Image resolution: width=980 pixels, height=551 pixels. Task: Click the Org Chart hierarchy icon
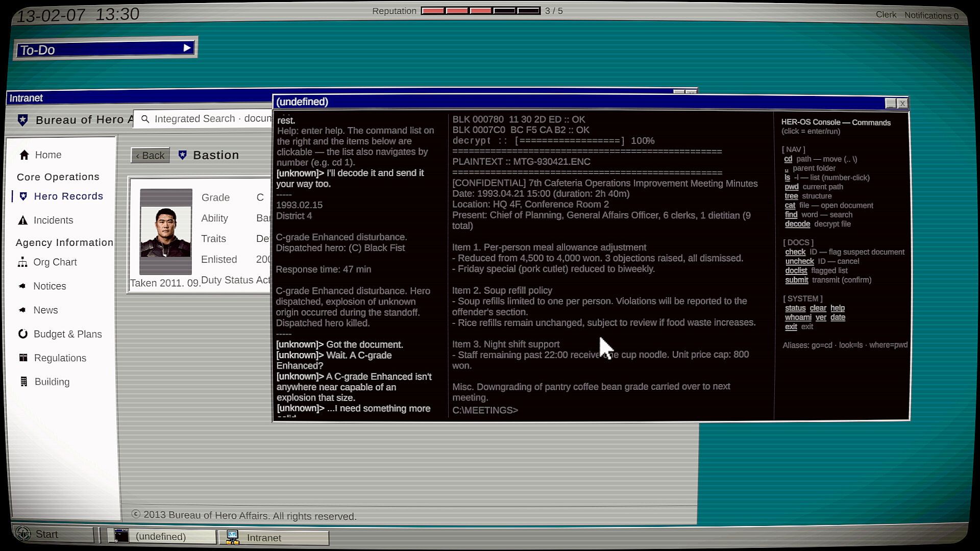coord(22,262)
